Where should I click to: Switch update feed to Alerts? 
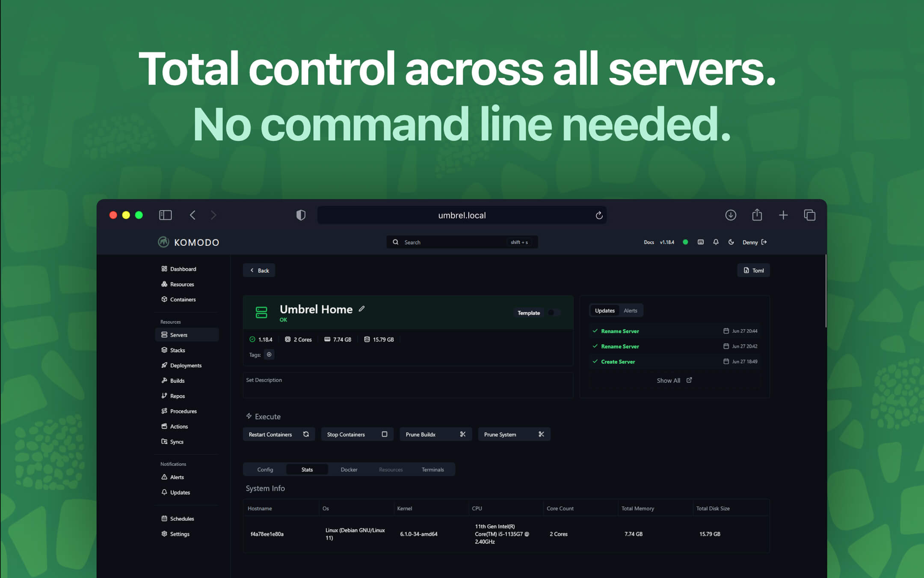[631, 310]
